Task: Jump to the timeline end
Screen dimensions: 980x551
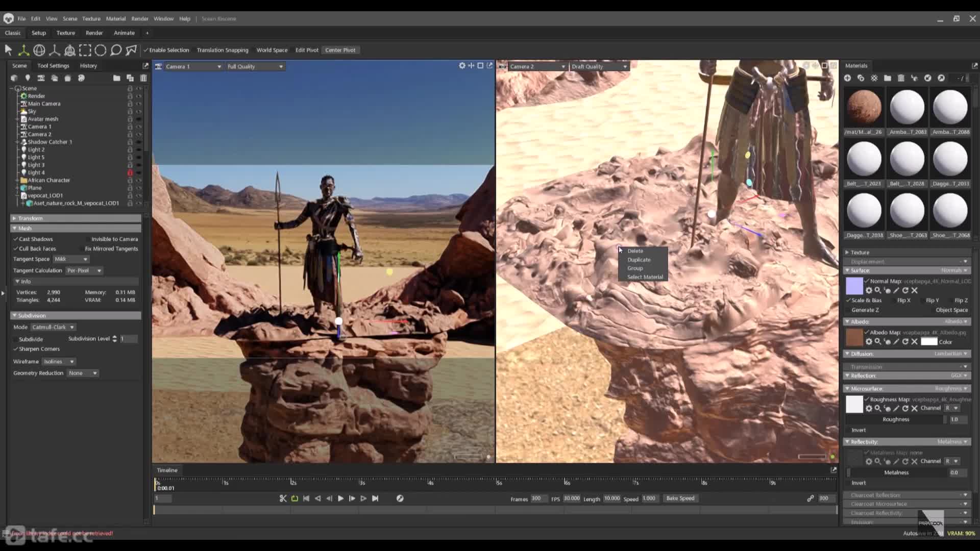Action: (x=375, y=498)
